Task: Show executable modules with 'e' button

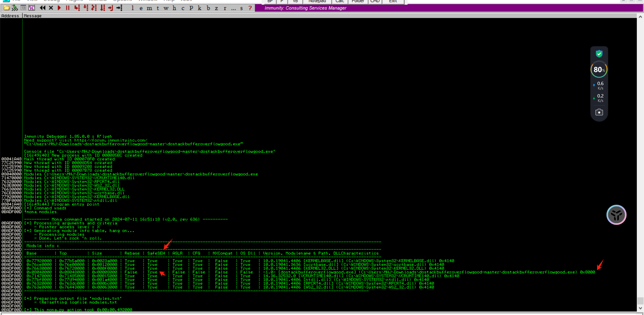Action: [141, 8]
